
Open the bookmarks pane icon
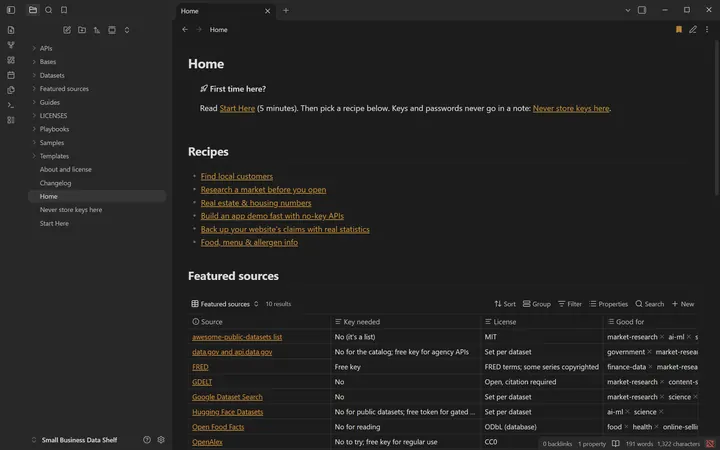[64, 10]
